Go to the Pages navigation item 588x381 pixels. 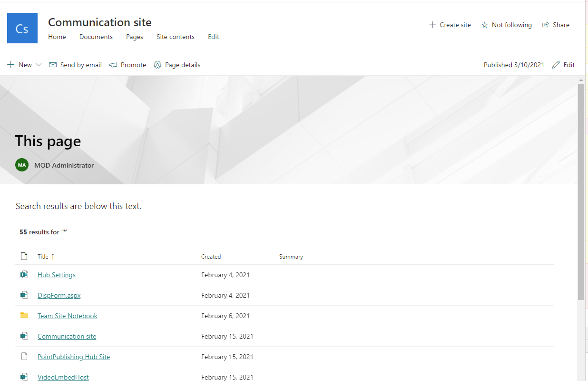pyautogui.click(x=135, y=37)
